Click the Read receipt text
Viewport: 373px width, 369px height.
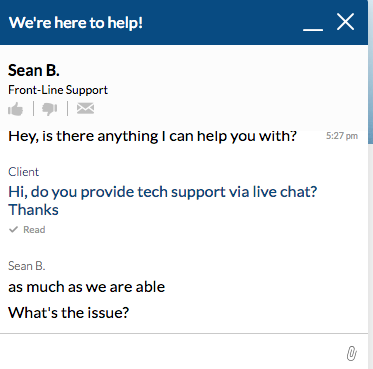[34, 230]
